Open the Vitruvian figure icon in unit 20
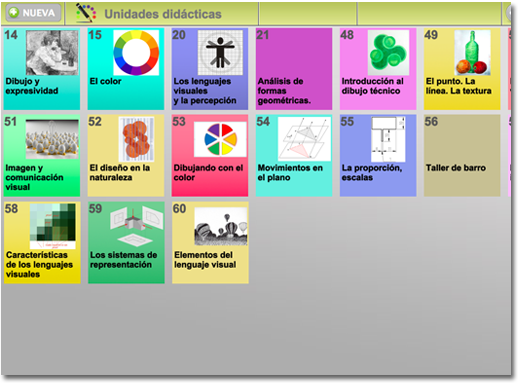524x383 pixels. [220, 52]
